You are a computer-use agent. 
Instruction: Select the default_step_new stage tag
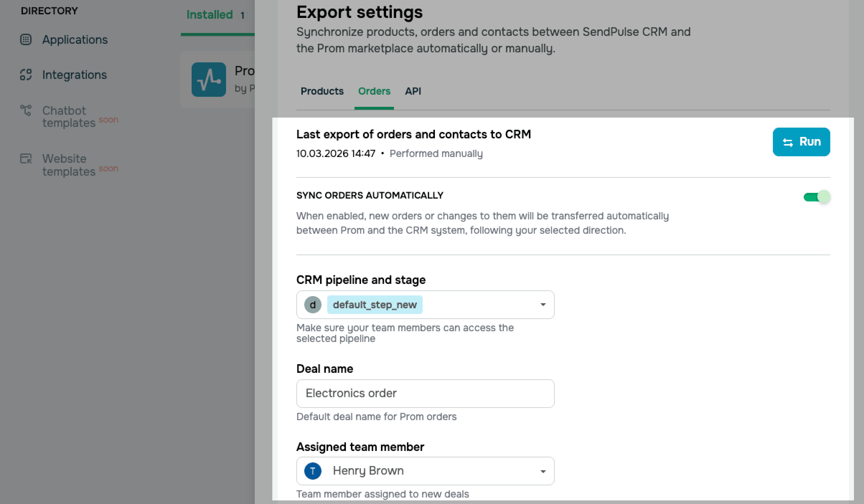(x=375, y=305)
